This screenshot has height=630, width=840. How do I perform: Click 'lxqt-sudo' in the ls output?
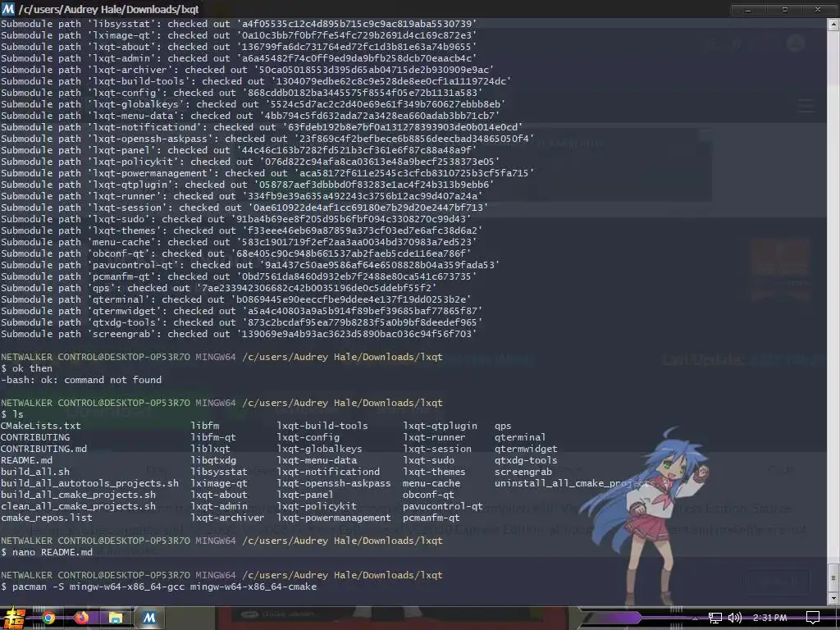coord(428,461)
